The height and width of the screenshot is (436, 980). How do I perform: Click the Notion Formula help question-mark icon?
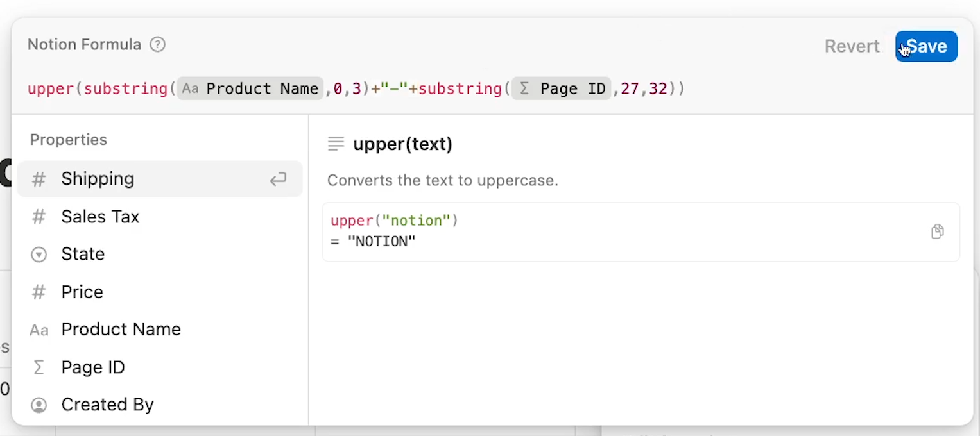click(157, 45)
